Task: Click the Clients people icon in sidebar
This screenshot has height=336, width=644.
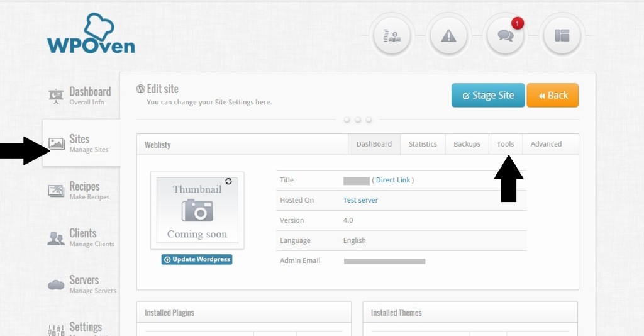Action: tap(56, 238)
